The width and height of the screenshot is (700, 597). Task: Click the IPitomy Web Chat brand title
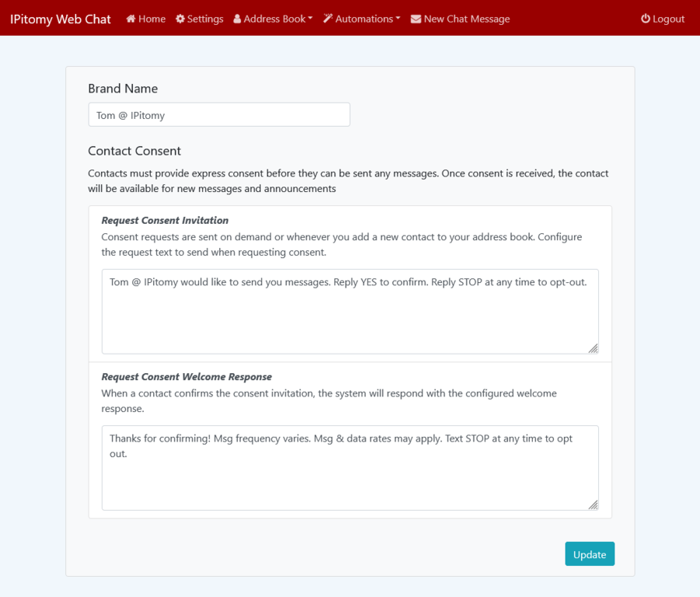pos(61,19)
